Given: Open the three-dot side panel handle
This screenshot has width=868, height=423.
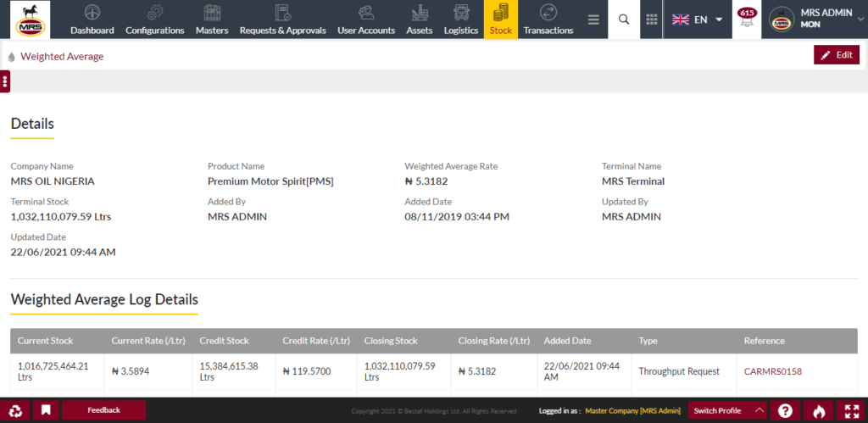Looking at the screenshot, I should (5, 82).
